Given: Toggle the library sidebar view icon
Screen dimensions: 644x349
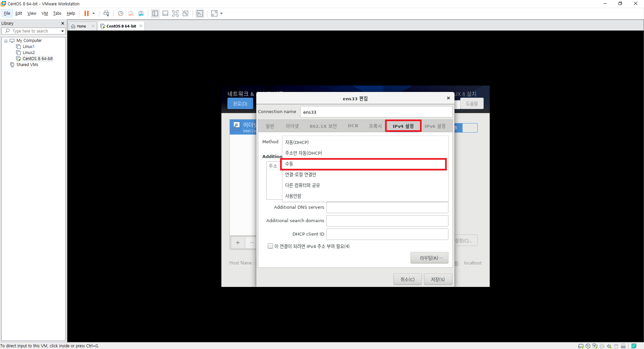Looking at the screenshot, I should 155,13.
